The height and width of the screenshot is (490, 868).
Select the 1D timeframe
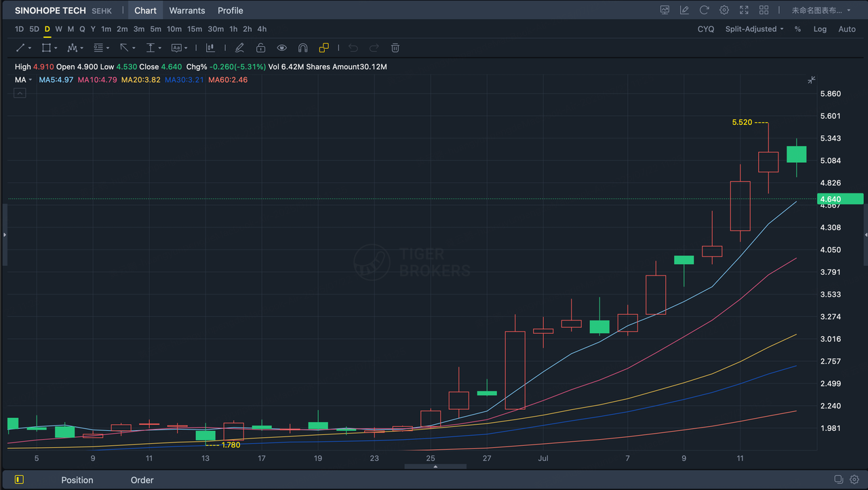[19, 29]
